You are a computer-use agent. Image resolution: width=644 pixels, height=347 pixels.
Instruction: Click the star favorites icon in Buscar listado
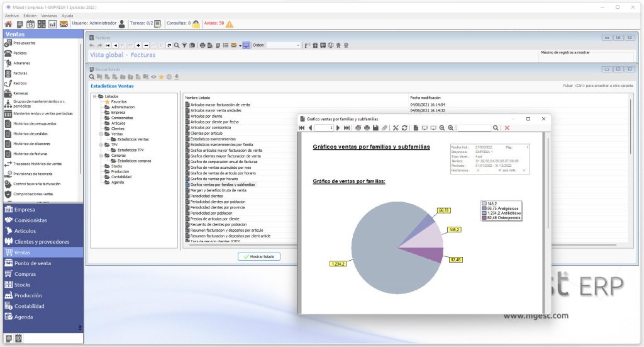tap(162, 77)
